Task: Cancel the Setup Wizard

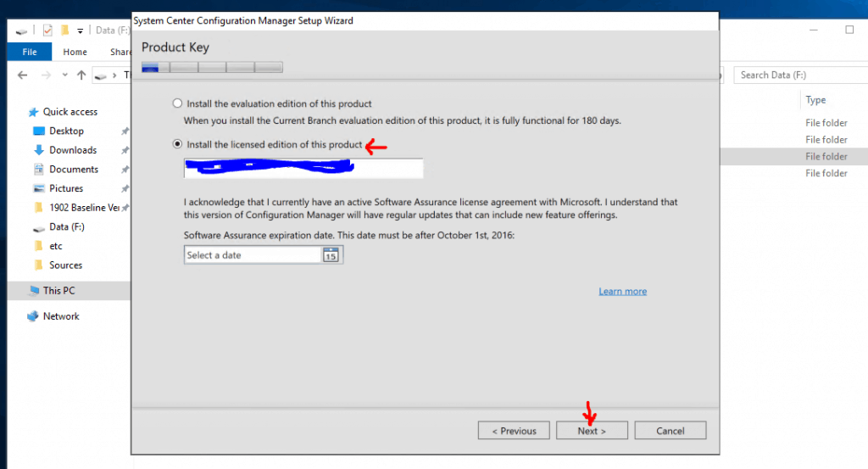Action: tap(670, 430)
